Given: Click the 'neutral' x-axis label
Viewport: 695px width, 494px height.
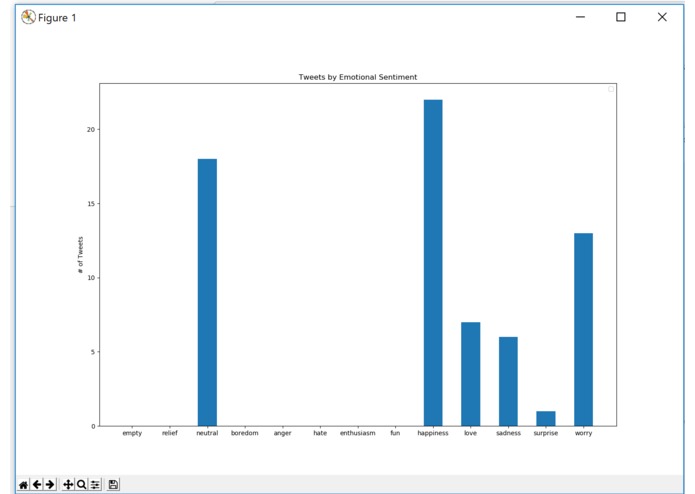Looking at the screenshot, I should (207, 433).
